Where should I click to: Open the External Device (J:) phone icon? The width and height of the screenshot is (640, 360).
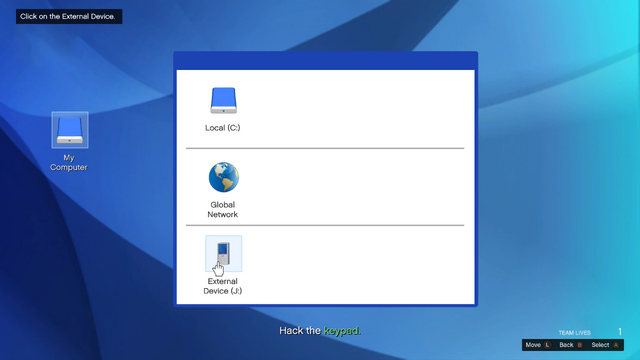(223, 253)
